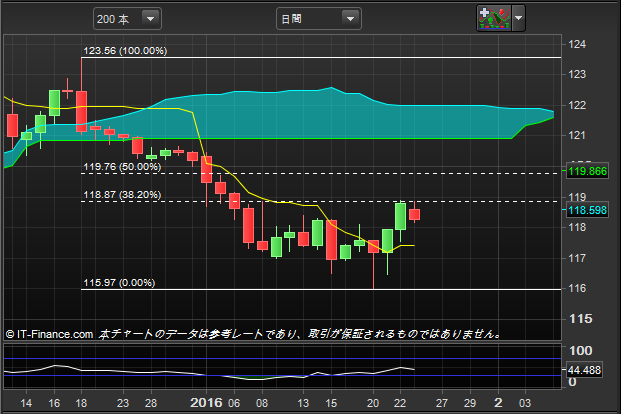This screenshot has width=621, height=414.
Task: Click the 115.97 (0.00%) Fibonacci label
Action: tap(119, 283)
